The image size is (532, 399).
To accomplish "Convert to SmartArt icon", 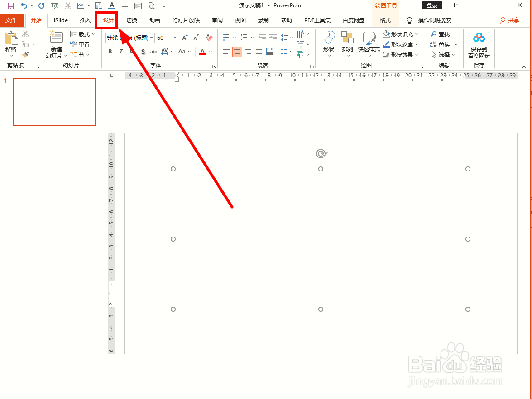I will [301, 55].
